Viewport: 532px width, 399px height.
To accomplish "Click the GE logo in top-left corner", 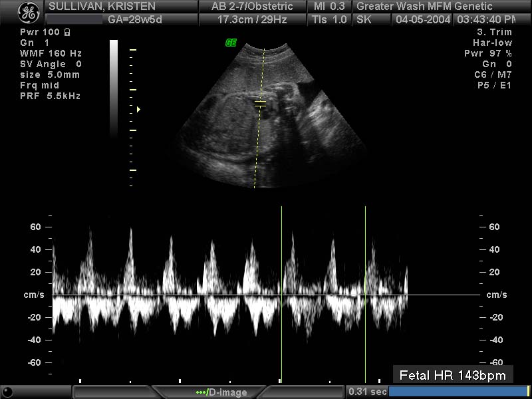I will click(x=23, y=13).
